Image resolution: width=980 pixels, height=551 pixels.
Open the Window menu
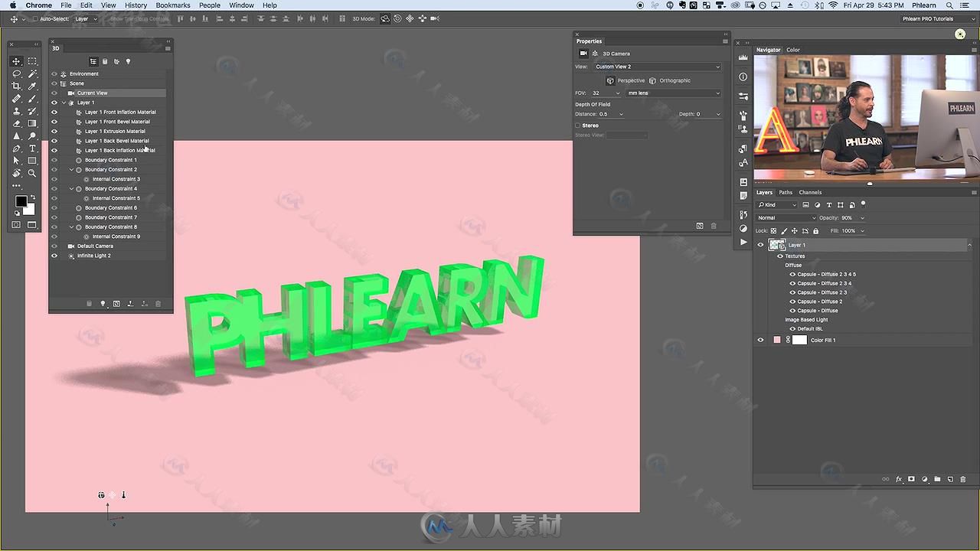(241, 5)
